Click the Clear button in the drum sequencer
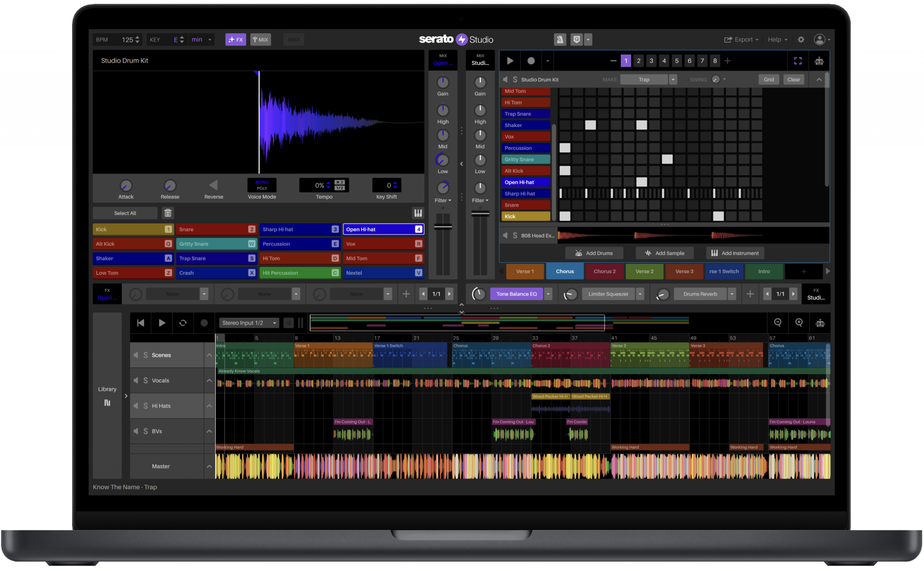This screenshot has height=571, width=924. [794, 79]
